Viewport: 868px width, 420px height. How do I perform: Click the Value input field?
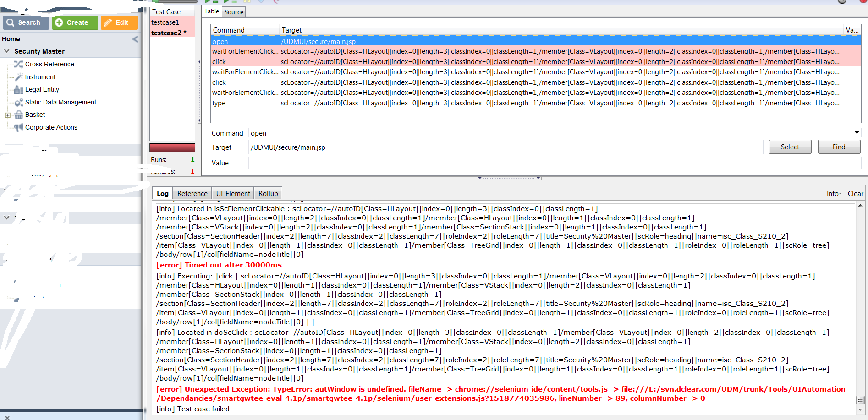point(554,163)
